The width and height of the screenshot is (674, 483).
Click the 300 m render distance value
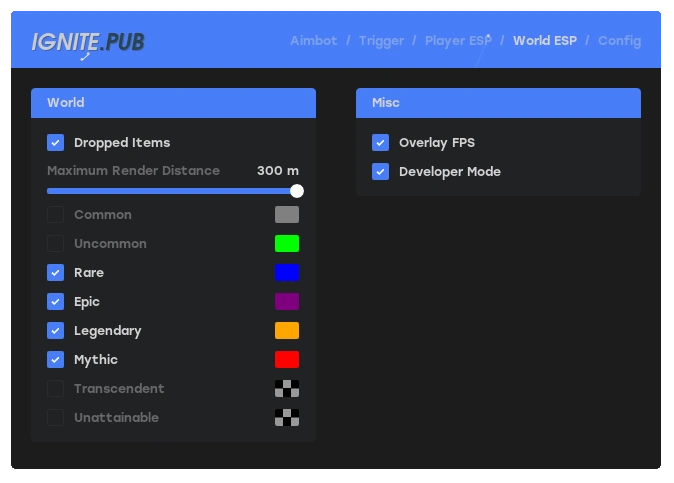click(277, 171)
